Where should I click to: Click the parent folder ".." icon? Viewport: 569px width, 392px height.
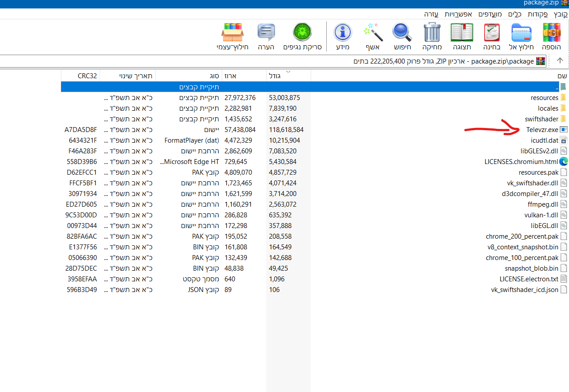(563, 87)
